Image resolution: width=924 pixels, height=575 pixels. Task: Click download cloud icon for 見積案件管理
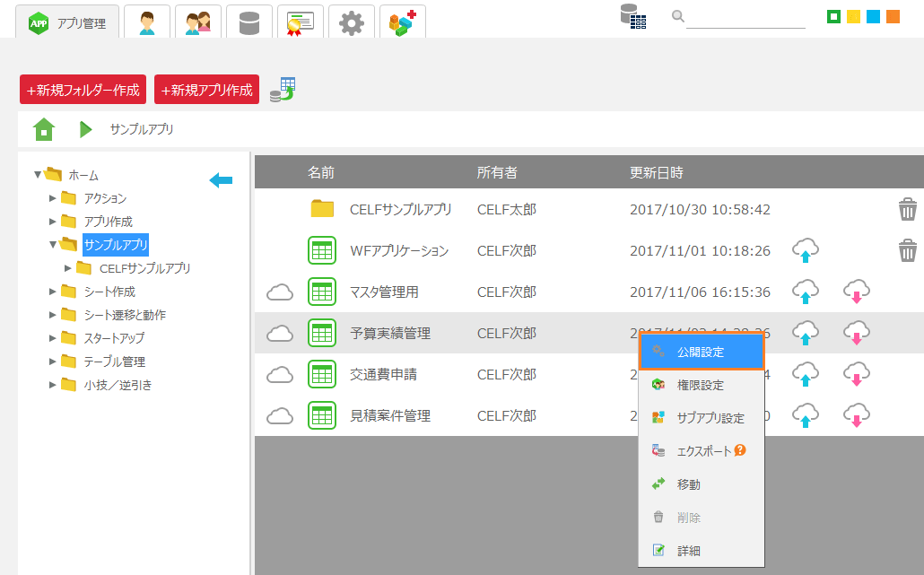tap(857, 415)
